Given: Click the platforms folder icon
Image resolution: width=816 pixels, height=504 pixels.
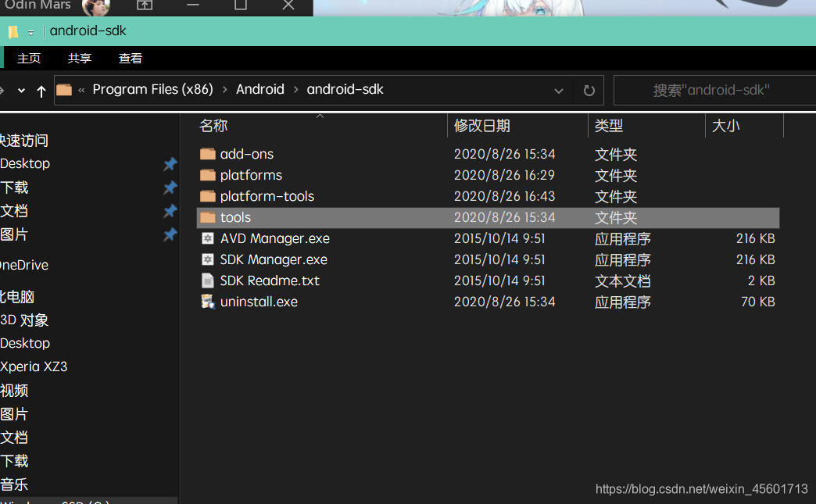Looking at the screenshot, I should coord(208,175).
